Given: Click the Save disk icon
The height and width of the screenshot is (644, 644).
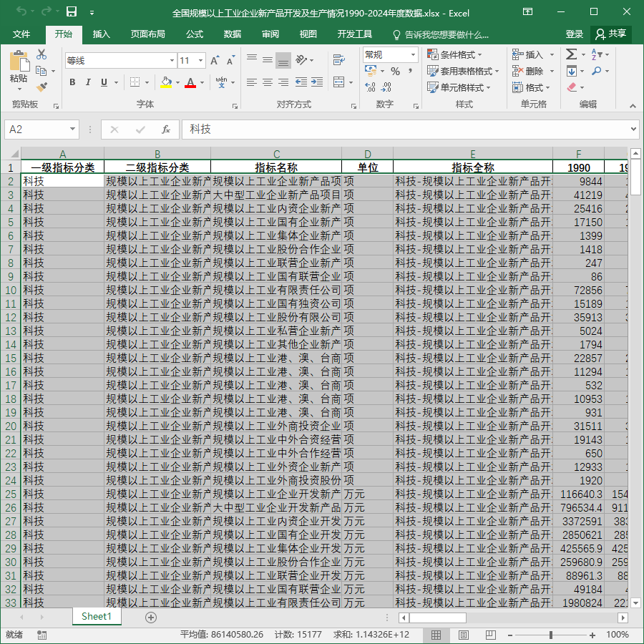Looking at the screenshot, I should [72, 12].
